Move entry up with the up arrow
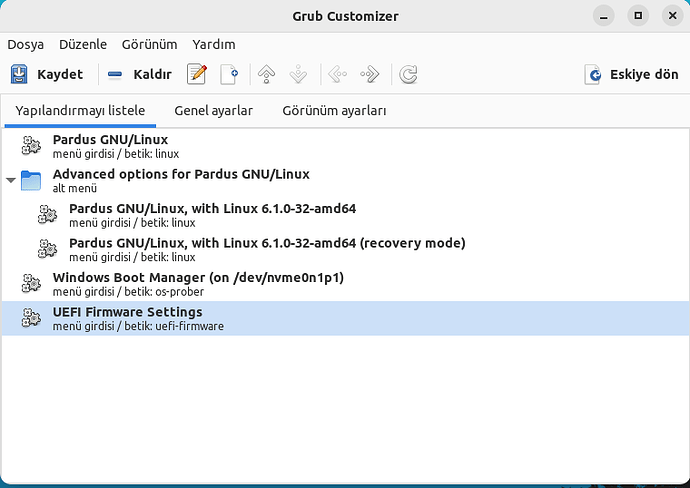The width and height of the screenshot is (690, 488). click(266, 74)
